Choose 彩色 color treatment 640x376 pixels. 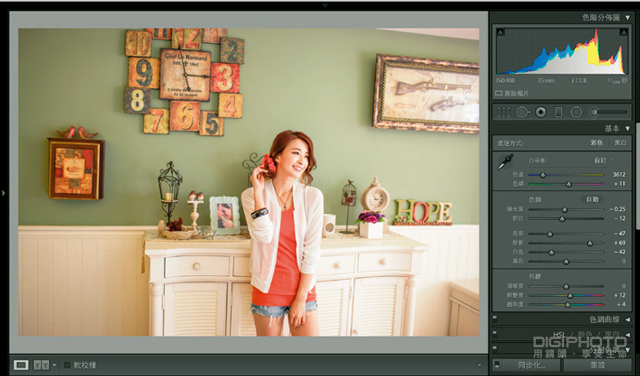pyautogui.click(x=596, y=143)
